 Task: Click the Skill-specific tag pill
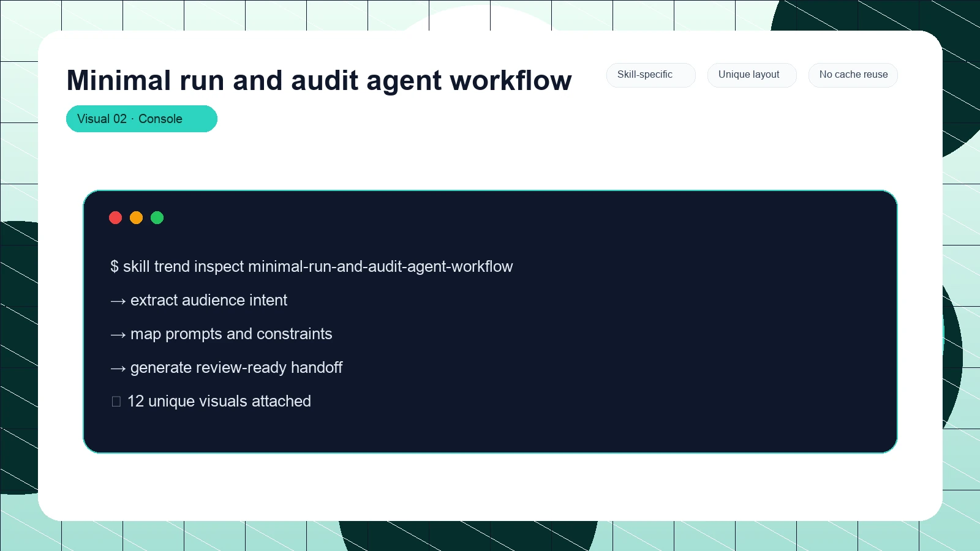tap(650, 75)
